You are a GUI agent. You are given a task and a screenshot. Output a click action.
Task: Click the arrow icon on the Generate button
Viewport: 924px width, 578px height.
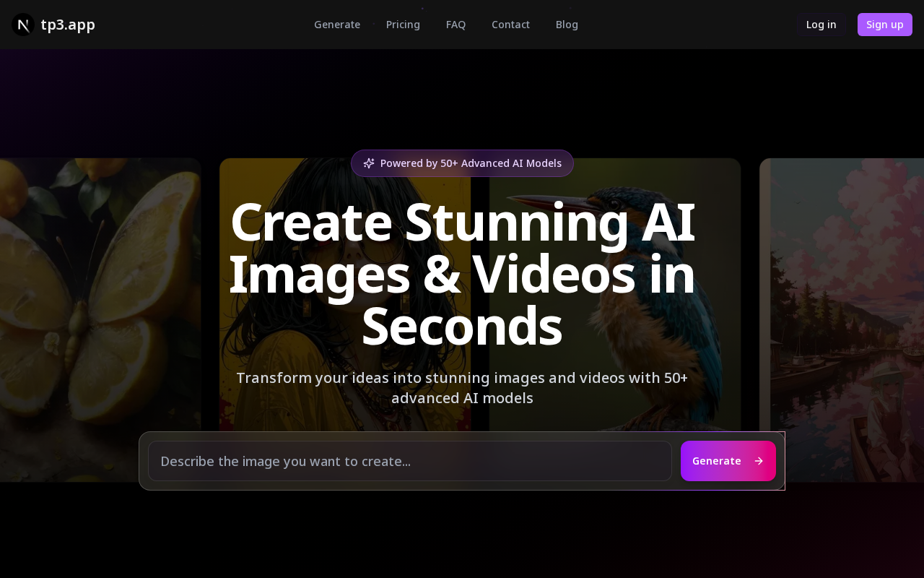pos(759,461)
